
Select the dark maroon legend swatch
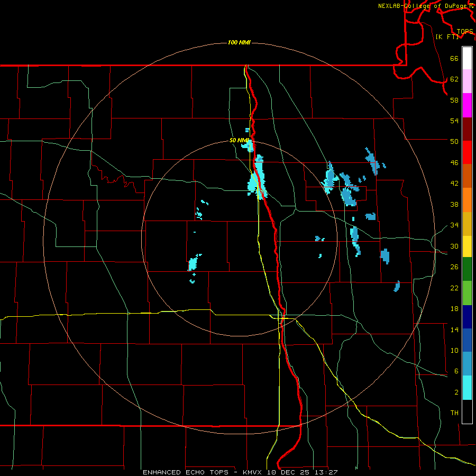pos(467,129)
